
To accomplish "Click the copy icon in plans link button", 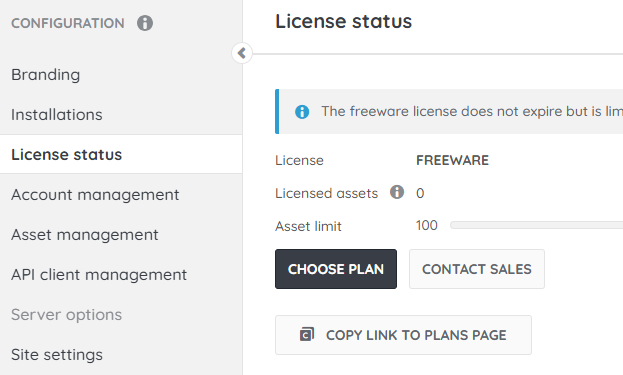I will pyautogui.click(x=307, y=334).
